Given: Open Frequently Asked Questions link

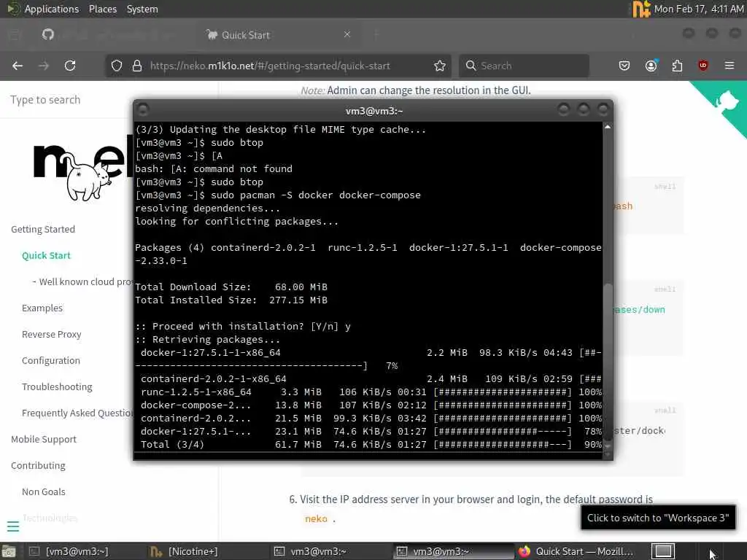Looking at the screenshot, I should coord(77,413).
